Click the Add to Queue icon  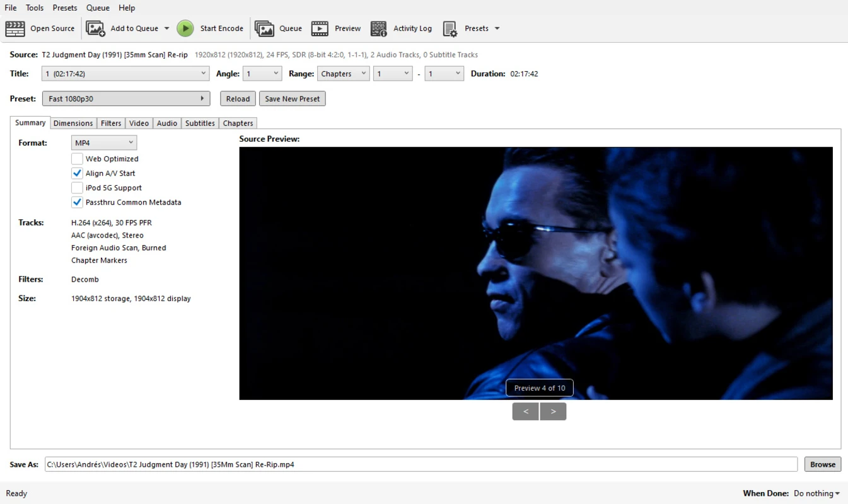[x=95, y=28]
